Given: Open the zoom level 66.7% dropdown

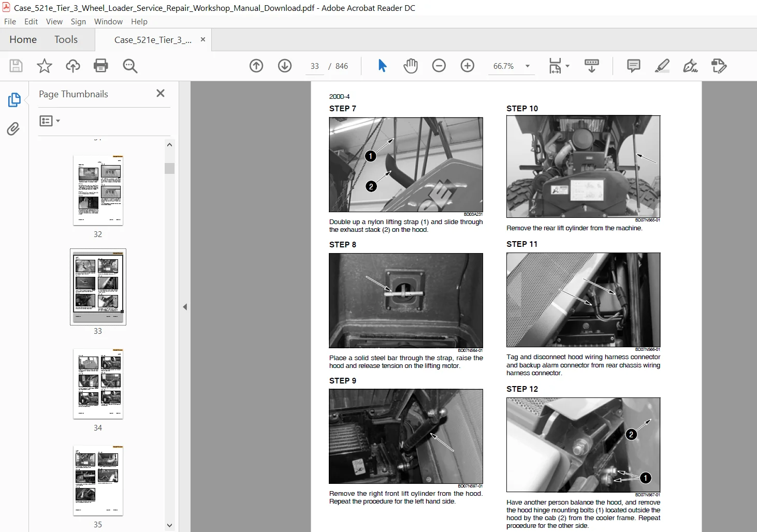Looking at the screenshot, I should [528, 66].
